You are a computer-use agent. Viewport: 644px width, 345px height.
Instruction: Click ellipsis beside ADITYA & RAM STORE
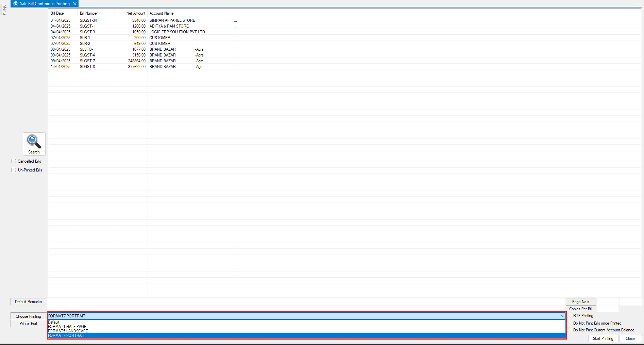(x=235, y=27)
